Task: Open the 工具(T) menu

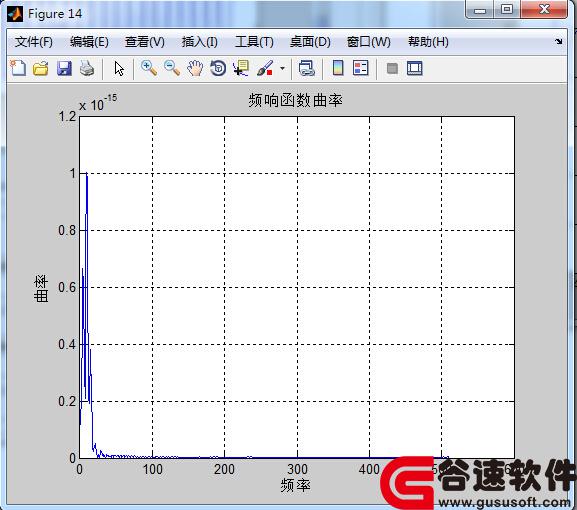Action: (x=254, y=42)
